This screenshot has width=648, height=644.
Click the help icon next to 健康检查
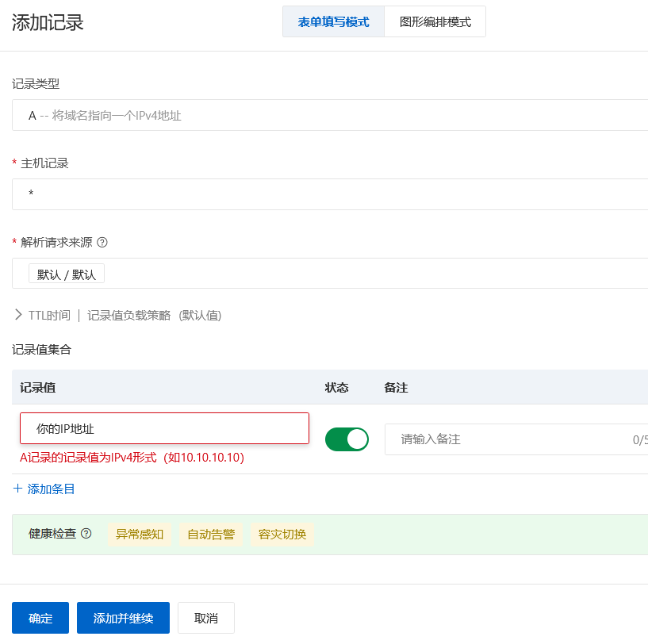pyautogui.click(x=87, y=534)
